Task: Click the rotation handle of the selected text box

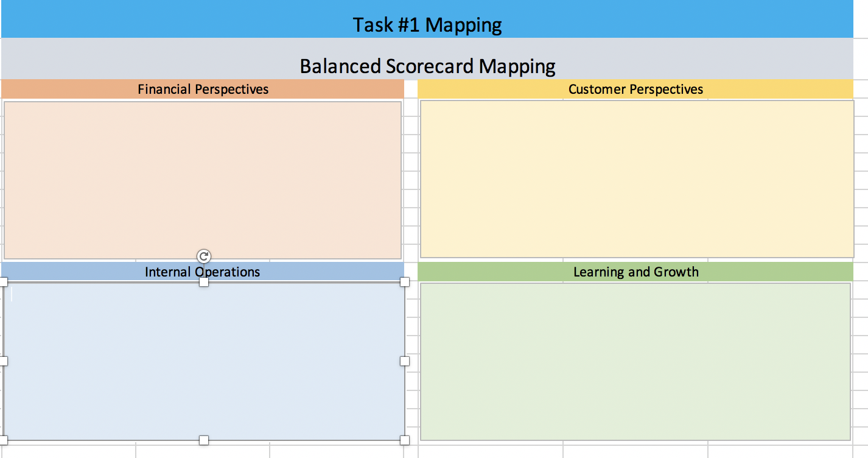Action: [204, 256]
